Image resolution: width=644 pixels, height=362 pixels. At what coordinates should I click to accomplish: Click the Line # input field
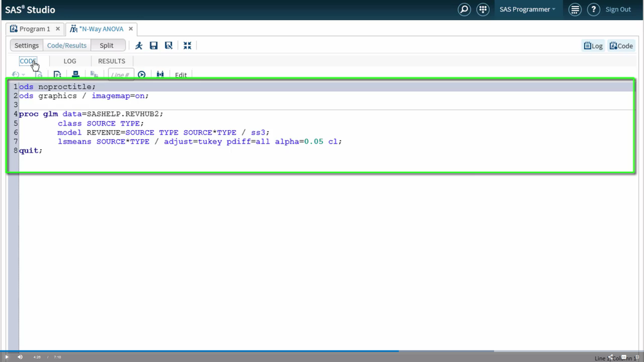point(121,75)
